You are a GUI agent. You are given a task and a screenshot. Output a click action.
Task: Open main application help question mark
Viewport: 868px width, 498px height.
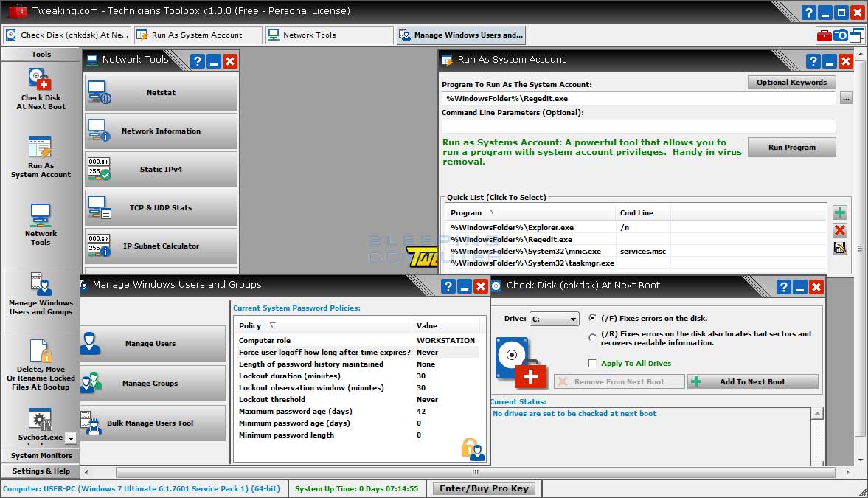point(809,13)
